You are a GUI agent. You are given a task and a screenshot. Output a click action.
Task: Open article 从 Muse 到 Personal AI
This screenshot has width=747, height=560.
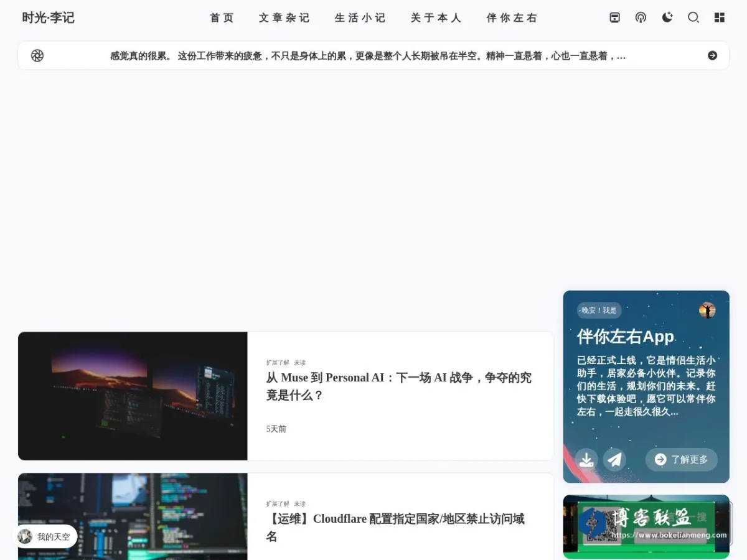(398, 386)
